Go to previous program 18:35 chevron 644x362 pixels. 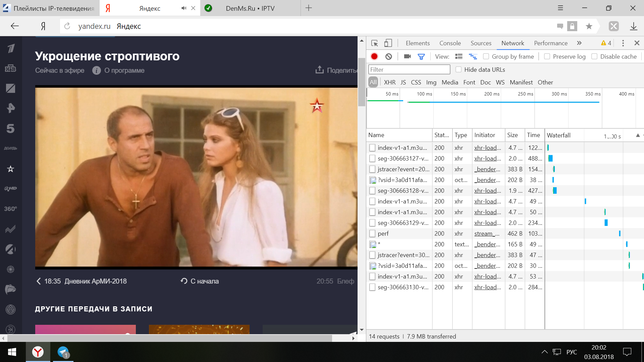click(39, 281)
